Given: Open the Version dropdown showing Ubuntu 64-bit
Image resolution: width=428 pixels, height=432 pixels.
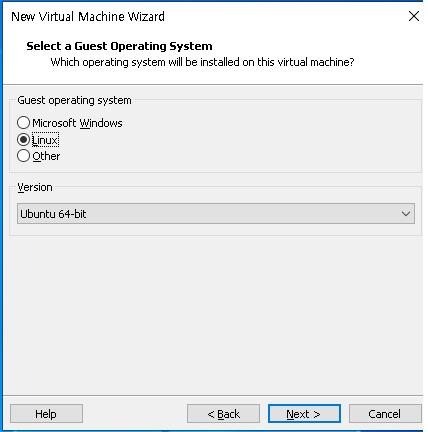Looking at the screenshot, I should coord(216,214).
